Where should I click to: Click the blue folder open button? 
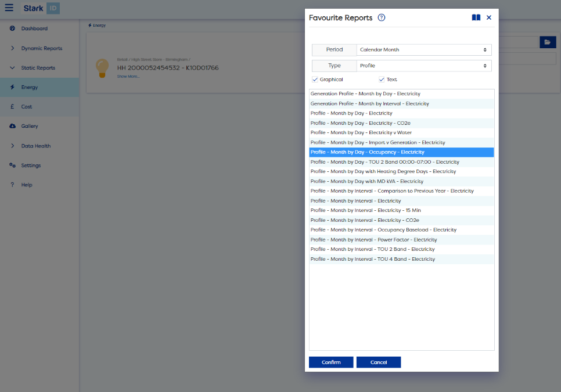[x=548, y=42]
